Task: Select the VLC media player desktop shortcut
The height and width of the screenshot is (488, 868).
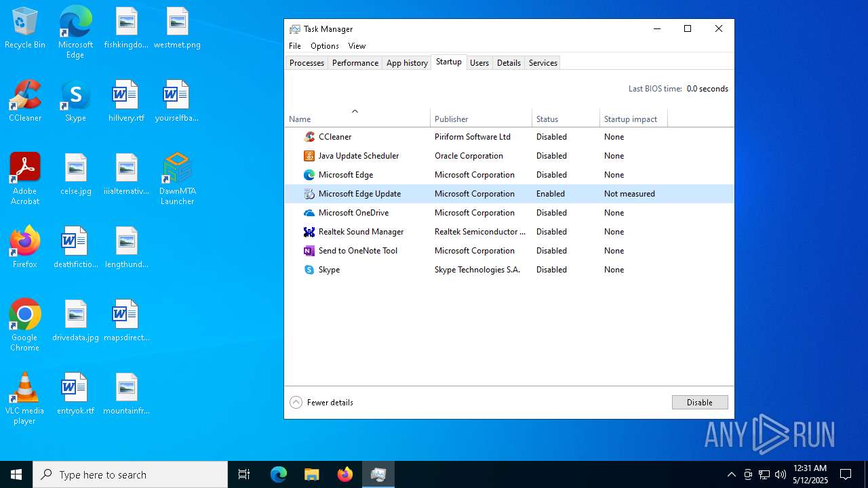Action: pyautogui.click(x=25, y=399)
